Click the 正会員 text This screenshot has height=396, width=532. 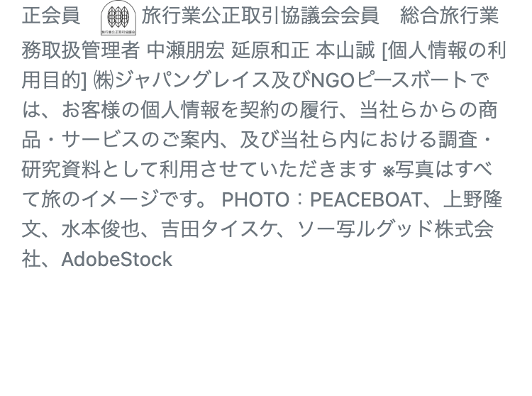point(51,16)
